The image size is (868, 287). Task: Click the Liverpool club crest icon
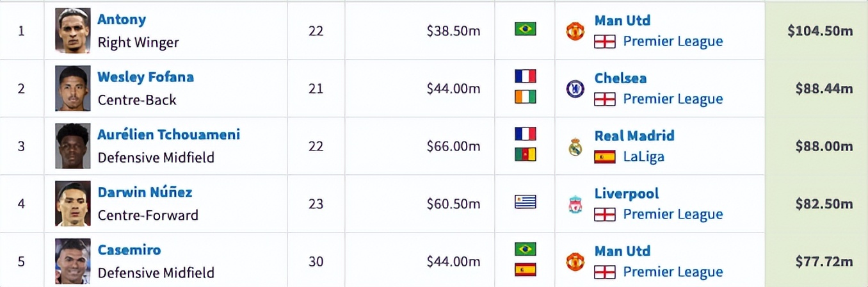[x=575, y=204]
